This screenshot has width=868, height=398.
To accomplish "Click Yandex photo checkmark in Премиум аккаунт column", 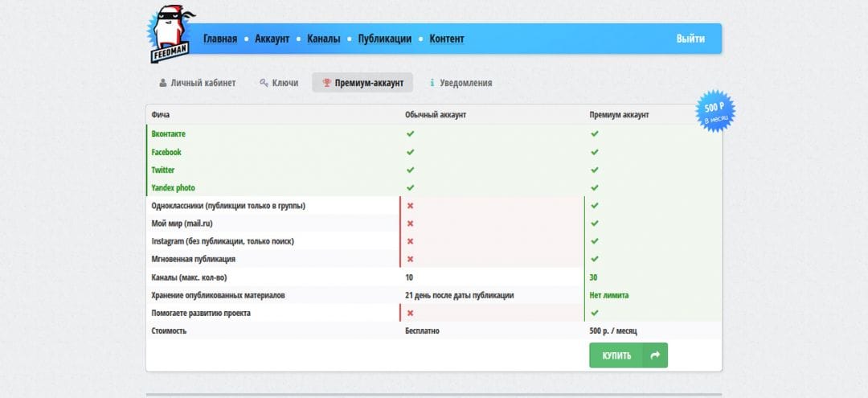I will click(x=595, y=187).
